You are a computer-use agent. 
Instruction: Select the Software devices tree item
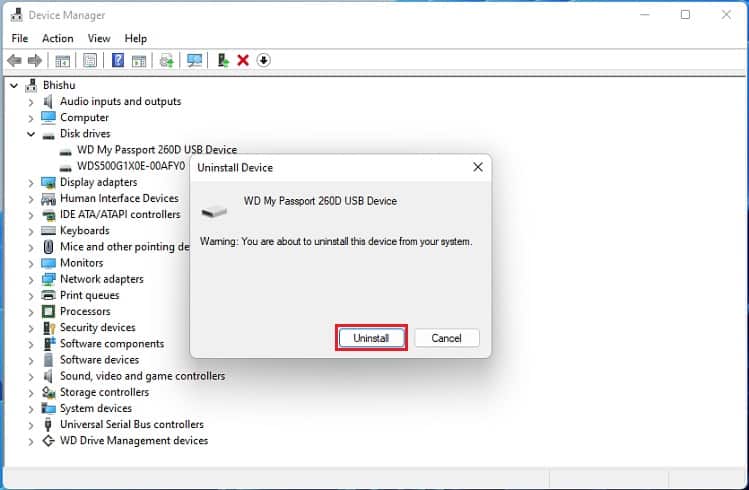99,360
